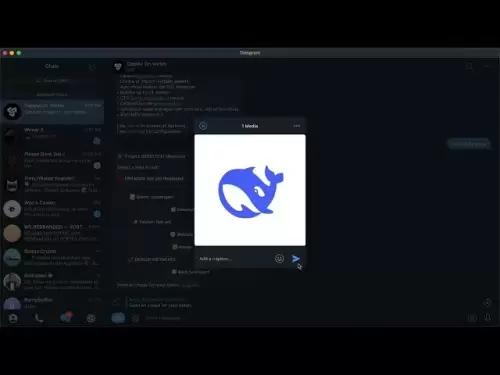Open conversation header more menu
The image size is (500, 375).
[487, 67]
